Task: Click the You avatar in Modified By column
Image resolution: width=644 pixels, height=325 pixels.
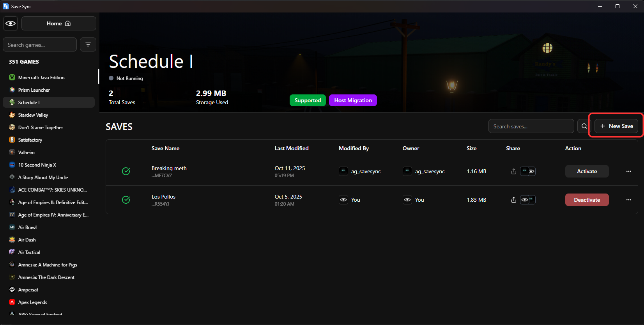Action: 343,200
